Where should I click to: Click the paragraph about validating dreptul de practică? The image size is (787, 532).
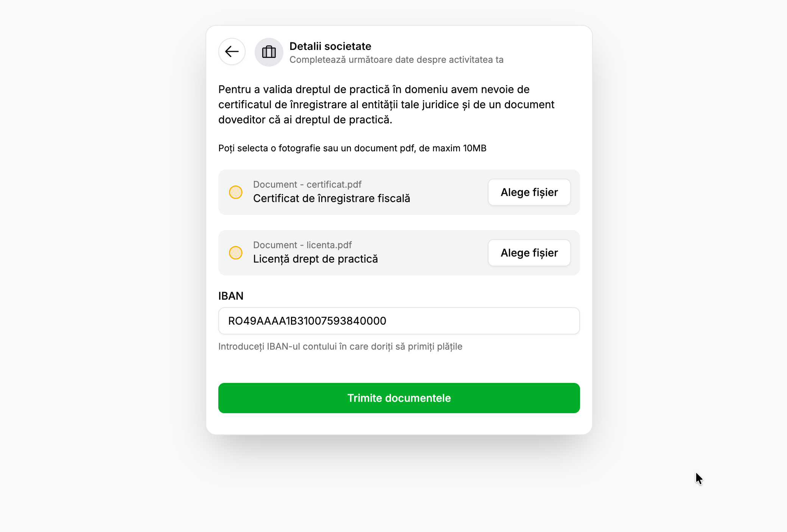[x=386, y=104]
